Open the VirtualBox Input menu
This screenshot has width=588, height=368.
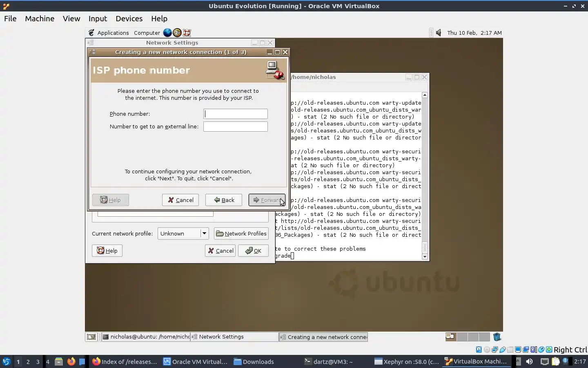point(98,18)
